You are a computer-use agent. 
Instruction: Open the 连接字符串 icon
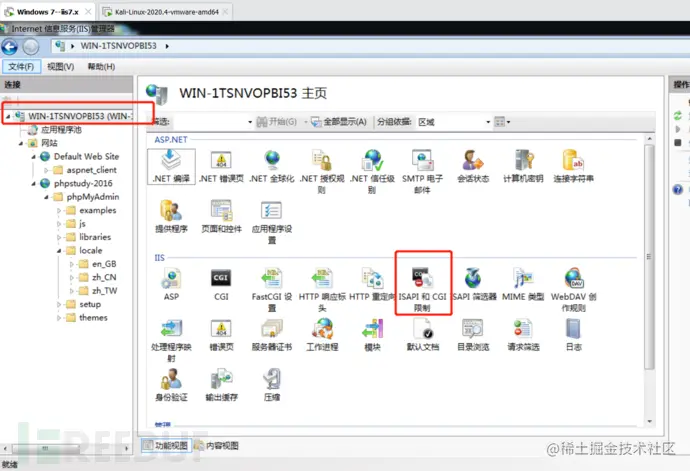point(573,166)
